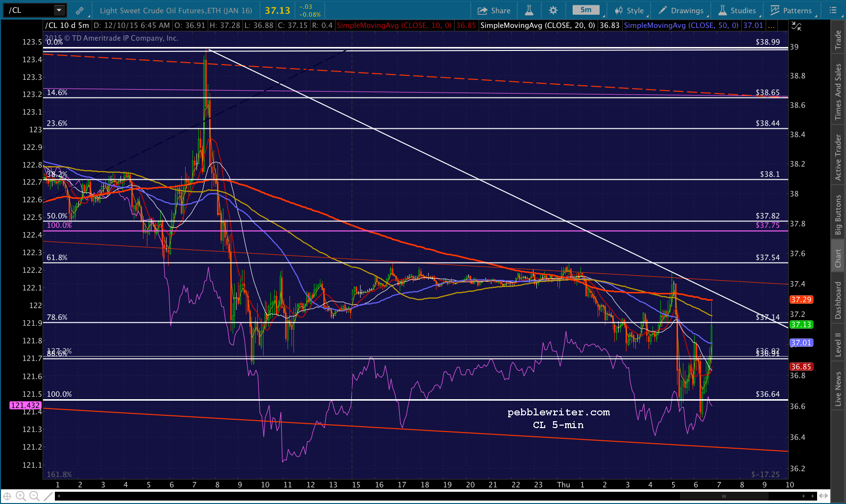The image size is (846, 504).
Task: Toggle the Level II sidebar panel
Action: coord(838,344)
